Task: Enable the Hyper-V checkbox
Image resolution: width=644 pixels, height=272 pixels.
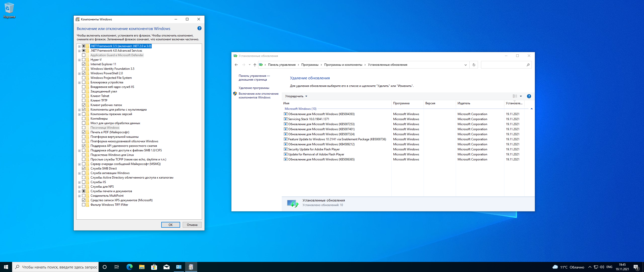Action: (x=84, y=60)
